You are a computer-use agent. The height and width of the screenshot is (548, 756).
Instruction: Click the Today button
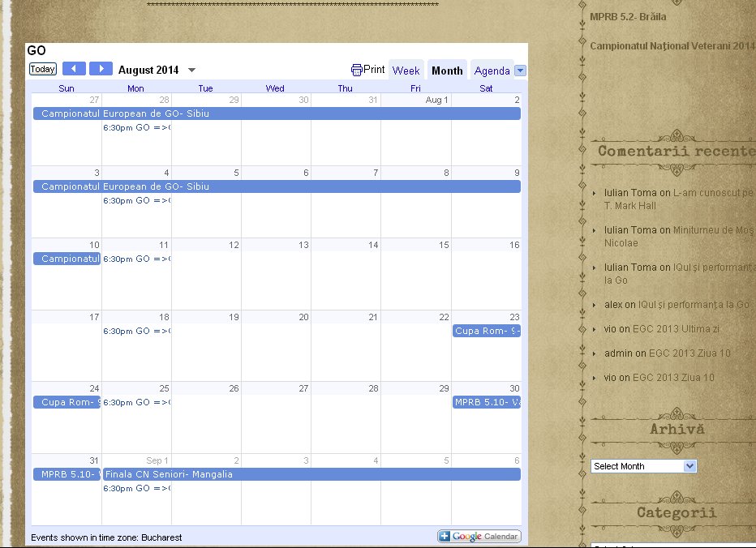click(x=42, y=69)
